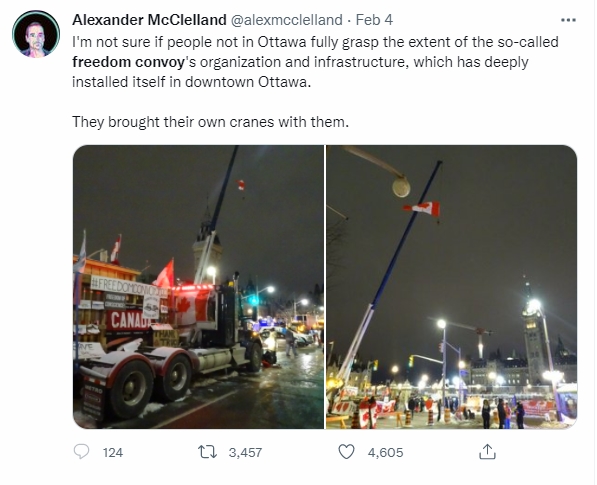Image resolution: width=597 pixels, height=485 pixels.
Task: Open Alexander McClelland's profile avatar
Action: [x=36, y=34]
